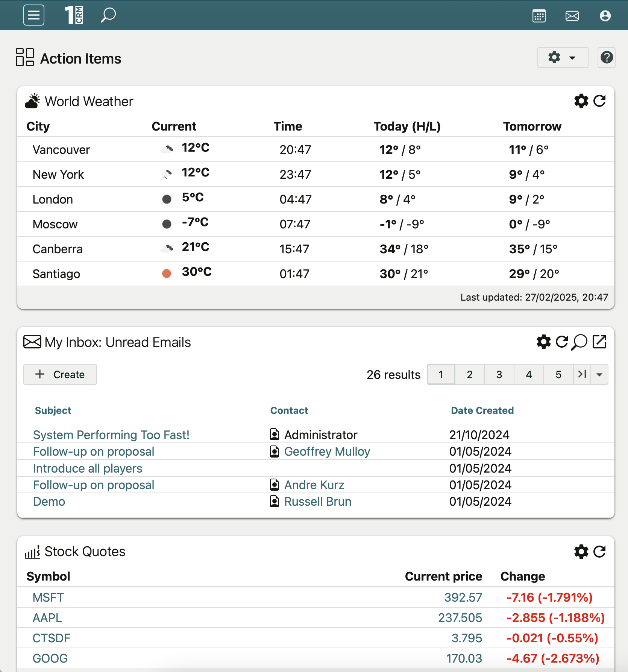Open the email icon in header
Image resolution: width=628 pixels, height=672 pixels.
tap(572, 16)
